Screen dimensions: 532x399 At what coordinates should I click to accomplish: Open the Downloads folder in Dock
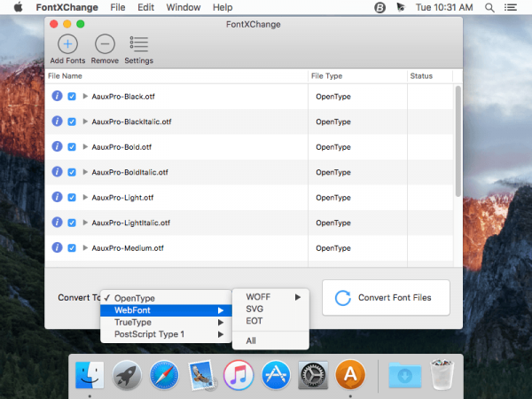click(405, 375)
